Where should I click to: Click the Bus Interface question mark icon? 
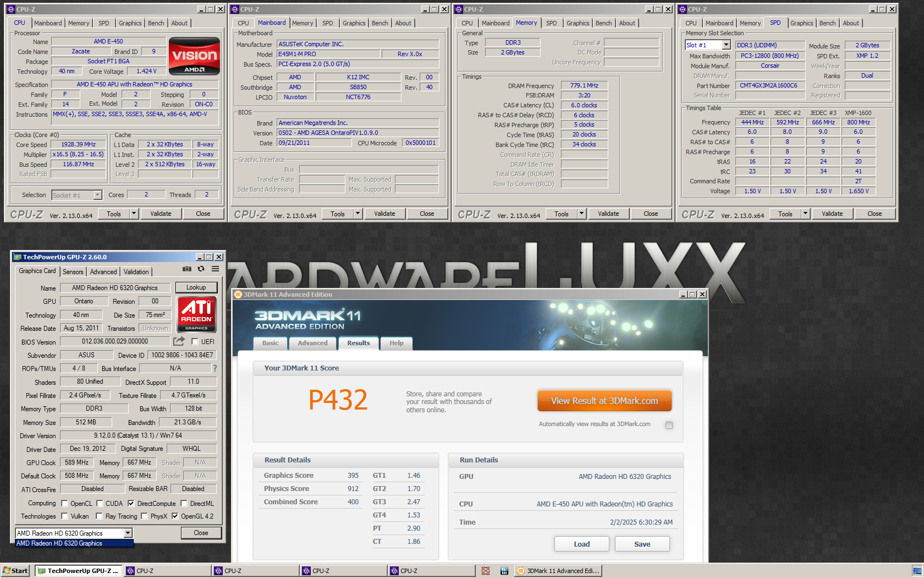(215, 368)
